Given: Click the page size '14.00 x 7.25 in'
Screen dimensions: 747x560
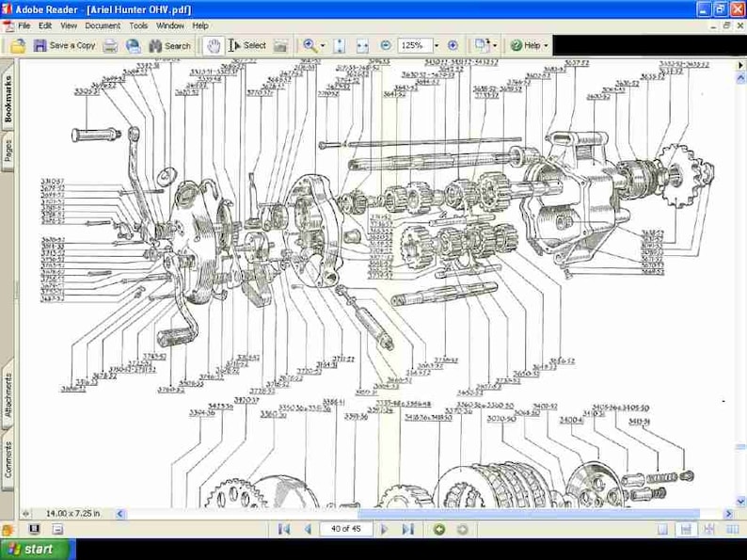Looking at the screenshot, I should point(72,513).
